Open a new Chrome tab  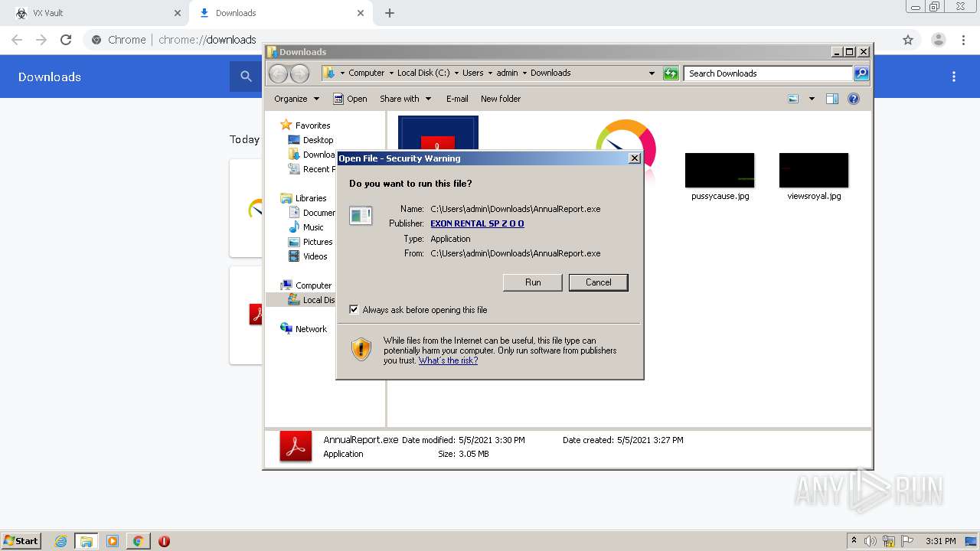tap(389, 13)
